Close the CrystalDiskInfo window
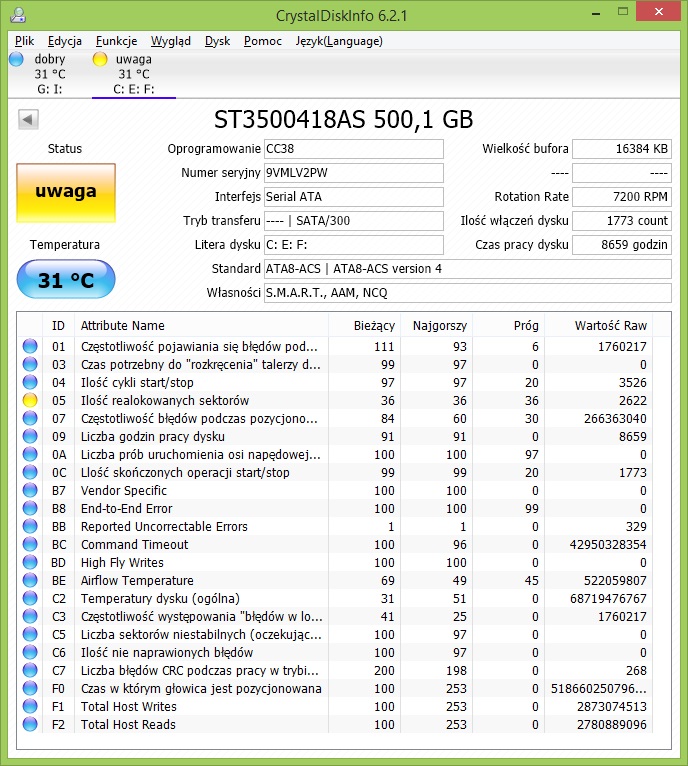This screenshot has height=766, width=688. (658, 11)
